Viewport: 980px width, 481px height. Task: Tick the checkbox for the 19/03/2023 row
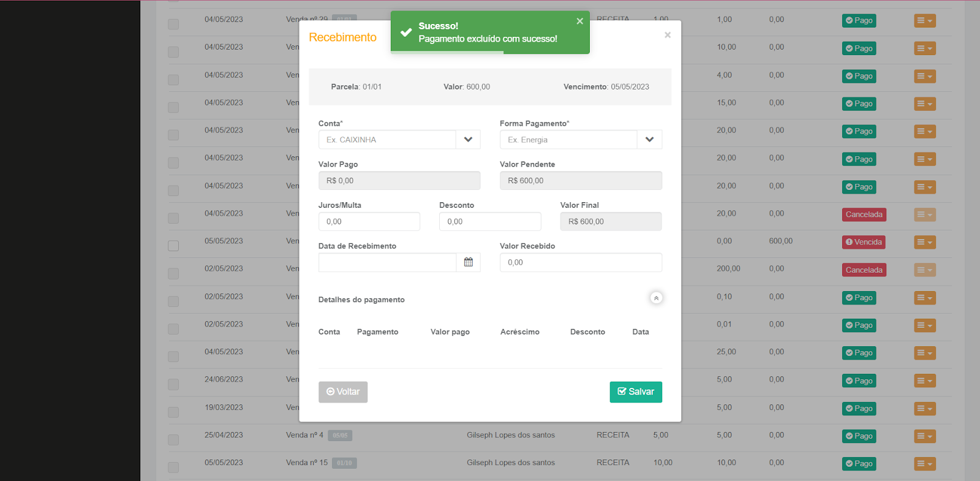pos(173,412)
